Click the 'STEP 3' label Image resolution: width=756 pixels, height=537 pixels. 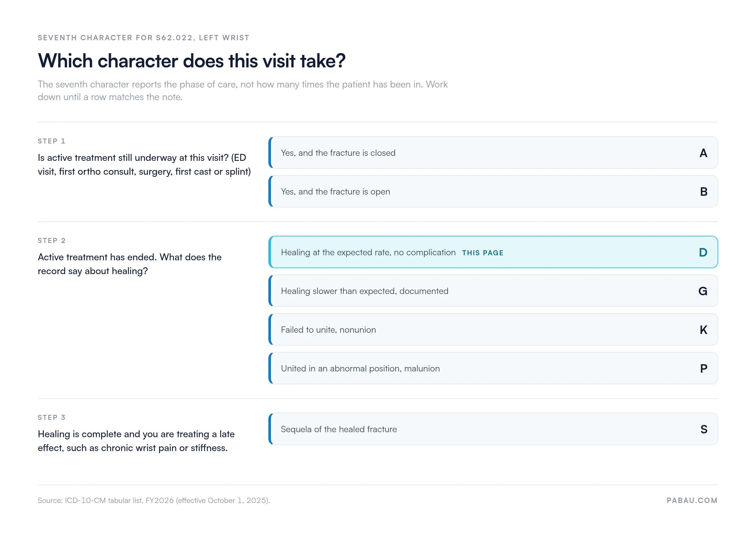pos(52,418)
